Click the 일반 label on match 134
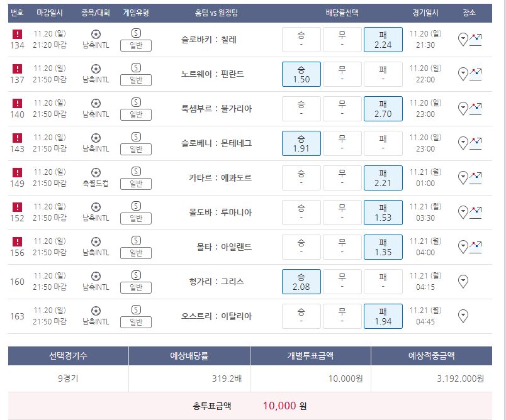 click(x=136, y=46)
